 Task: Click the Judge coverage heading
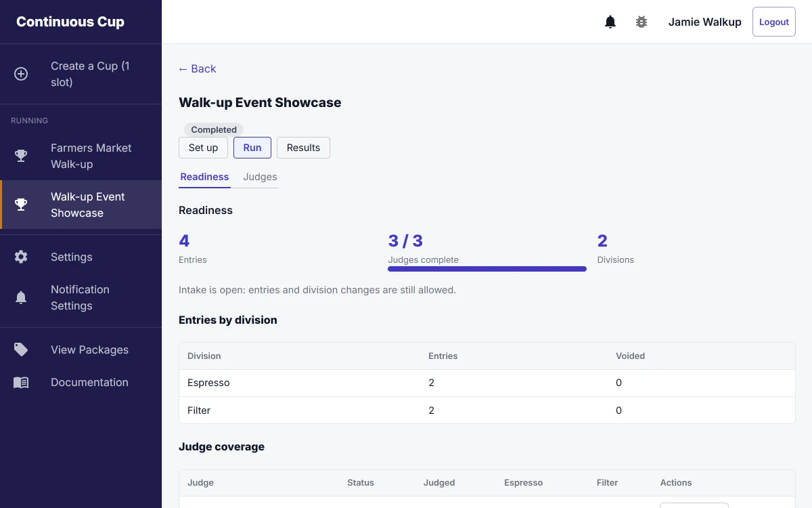coord(221,446)
